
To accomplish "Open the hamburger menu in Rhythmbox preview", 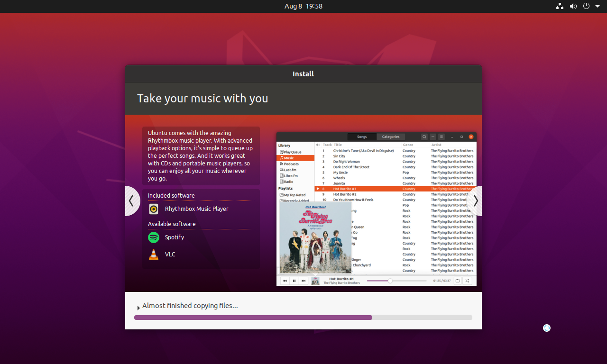I will 441,136.
